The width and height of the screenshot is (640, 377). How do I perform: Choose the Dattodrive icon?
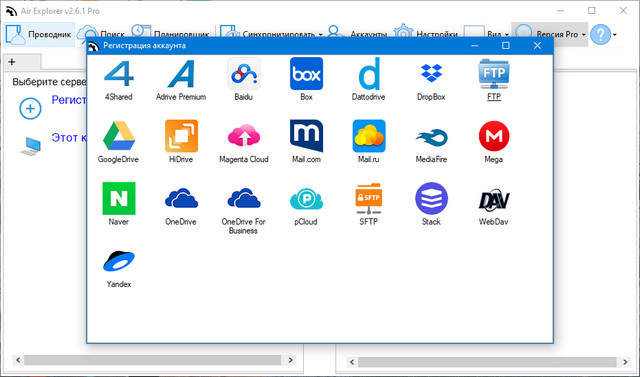[369, 74]
